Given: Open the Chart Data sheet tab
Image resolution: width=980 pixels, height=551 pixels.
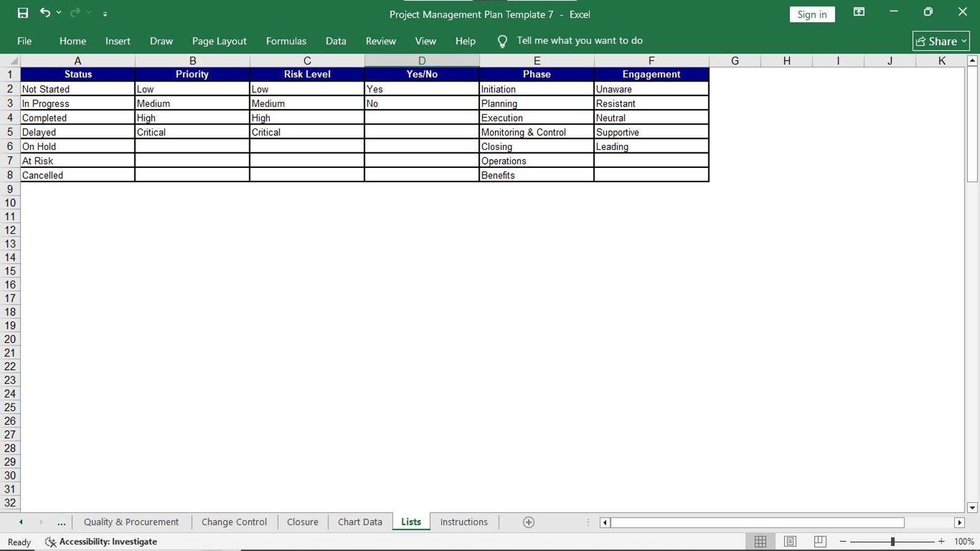Looking at the screenshot, I should pos(360,522).
